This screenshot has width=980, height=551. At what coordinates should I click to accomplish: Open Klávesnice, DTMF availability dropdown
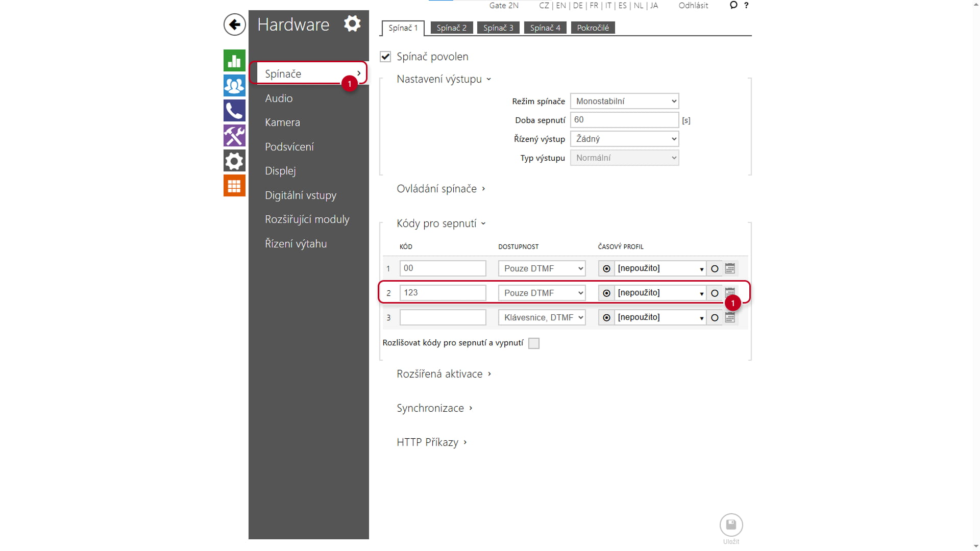click(542, 317)
